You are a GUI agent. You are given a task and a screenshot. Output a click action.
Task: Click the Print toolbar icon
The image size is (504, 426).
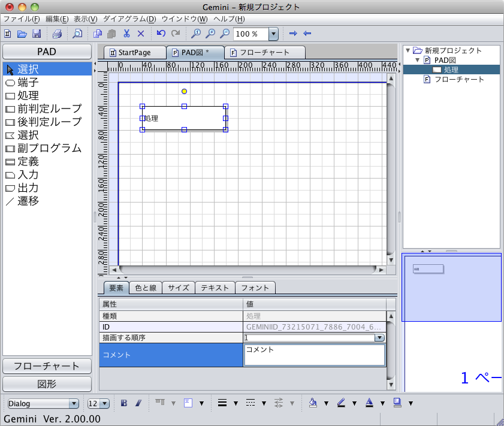tap(57, 34)
